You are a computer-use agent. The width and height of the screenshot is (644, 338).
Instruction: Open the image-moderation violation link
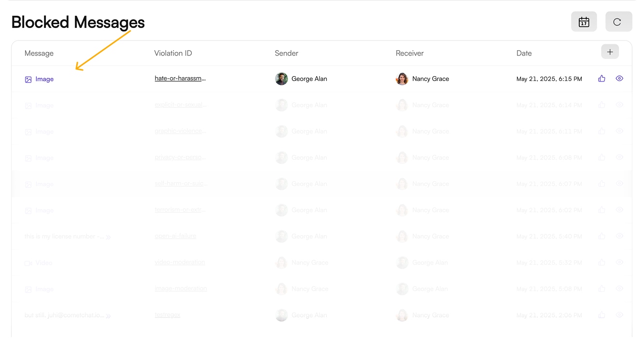coord(181,289)
